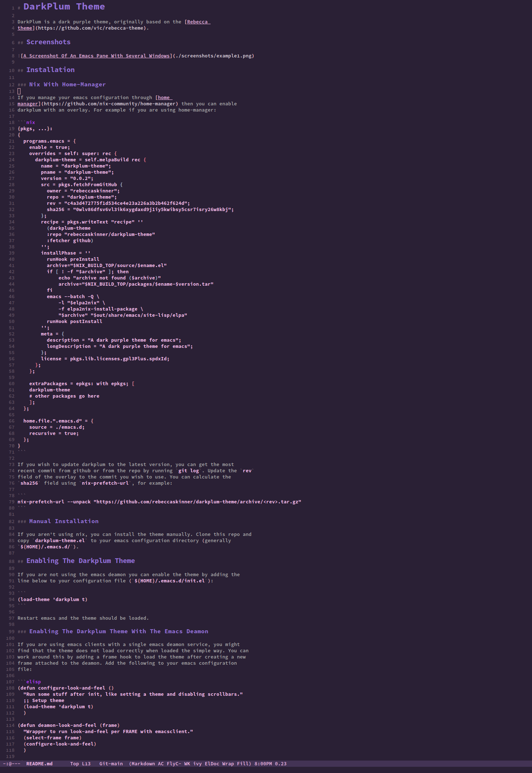
Task: Click Top L13 position indicator
Action: coord(80,763)
